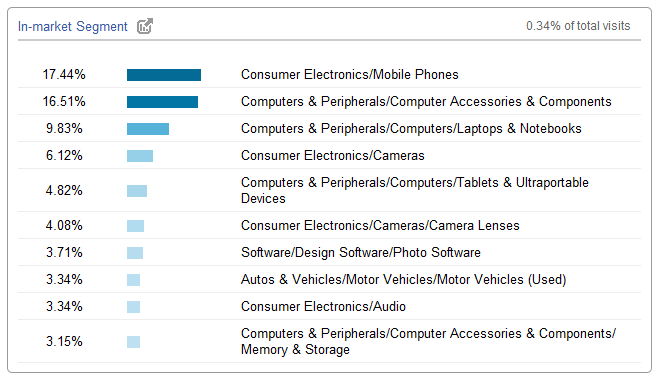
Task: Click the 3.15% Memory & Storage bar
Action: [134, 342]
